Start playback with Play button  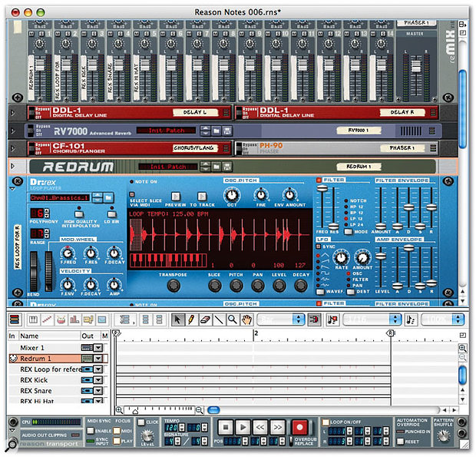243,427
